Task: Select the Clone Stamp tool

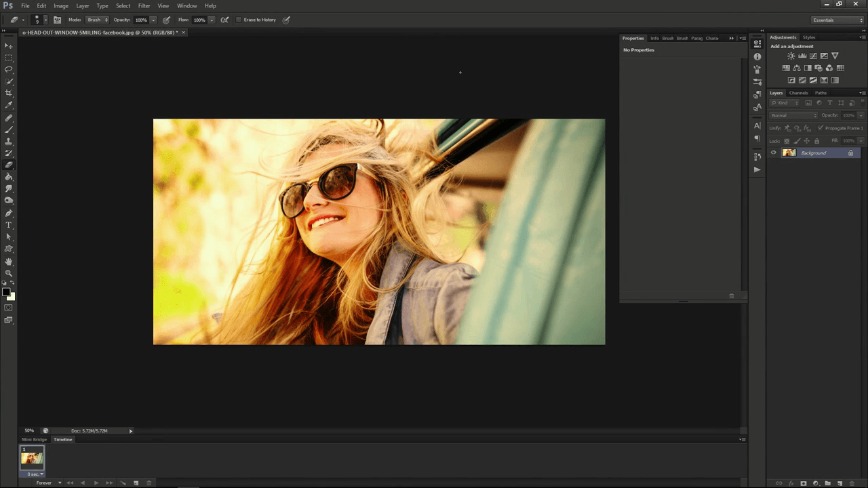Action: click(9, 141)
